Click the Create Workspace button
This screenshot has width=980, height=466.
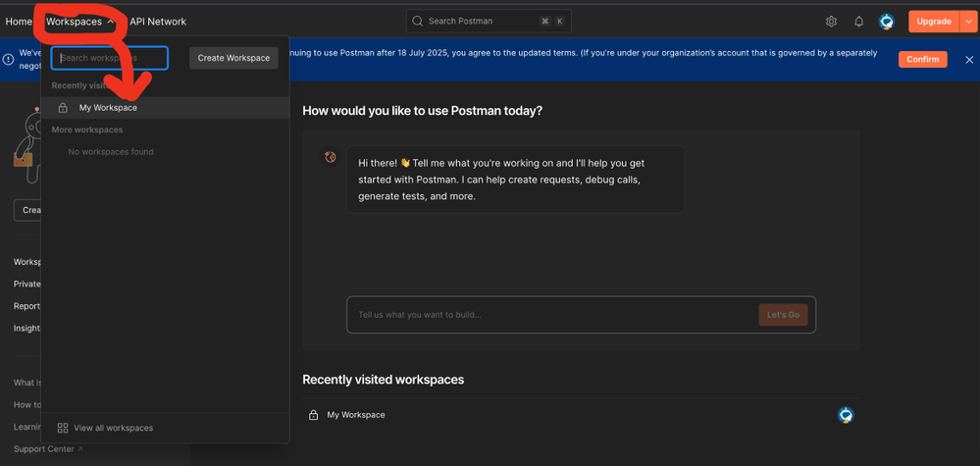pos(233,58)
